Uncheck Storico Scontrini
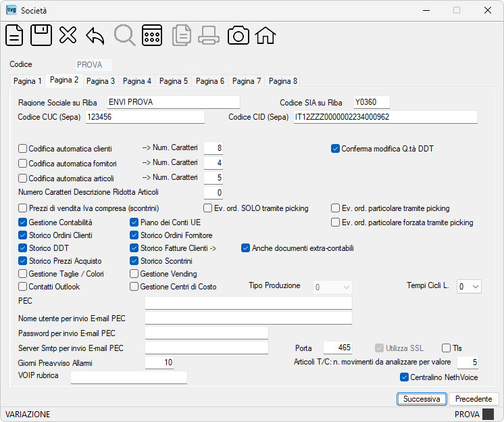Image resolution: width=504 pixels, height=422 pixels. tap(134, 261)
